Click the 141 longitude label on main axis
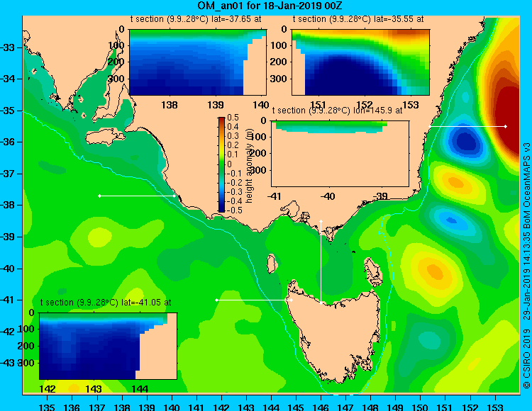Screen dimensions: 532x411 click(196, 407)
